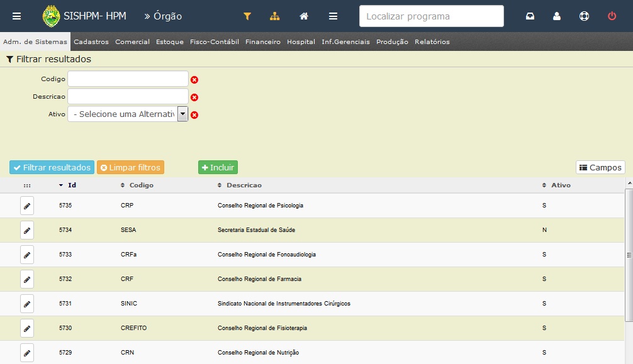Sort table by Ativo column

pyautogui.click(x=556, y=185)
